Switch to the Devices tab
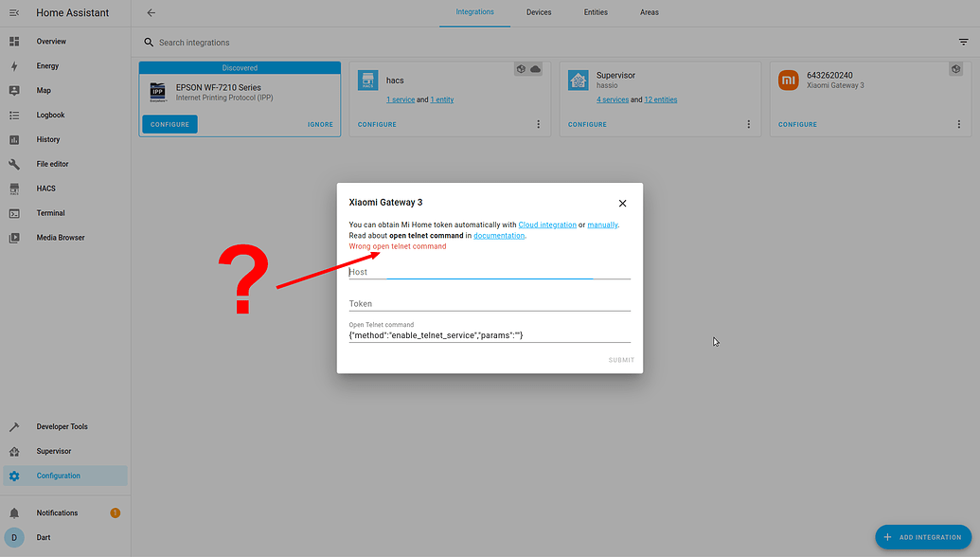Viewport: 980px width, 557px height. point(539,12)
